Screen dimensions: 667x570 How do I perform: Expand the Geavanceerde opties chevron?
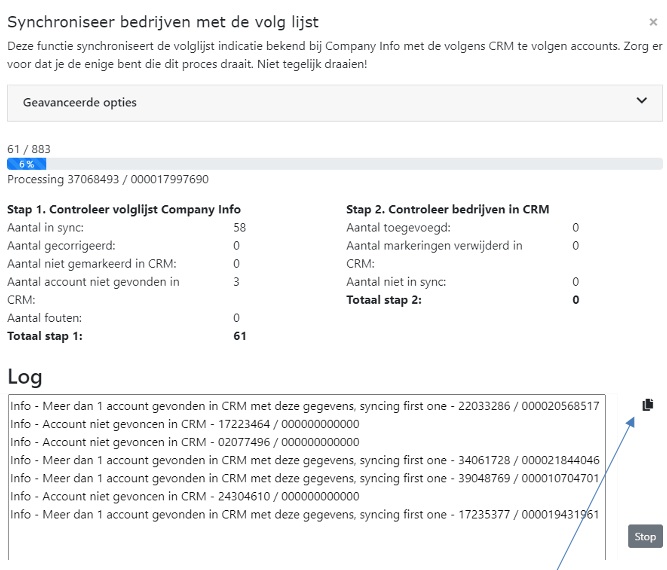[642, 101]
